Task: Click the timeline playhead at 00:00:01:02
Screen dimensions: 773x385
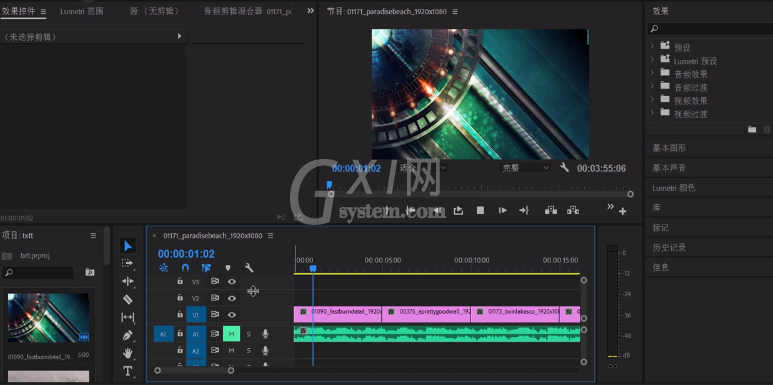Action: click(313, 269)
